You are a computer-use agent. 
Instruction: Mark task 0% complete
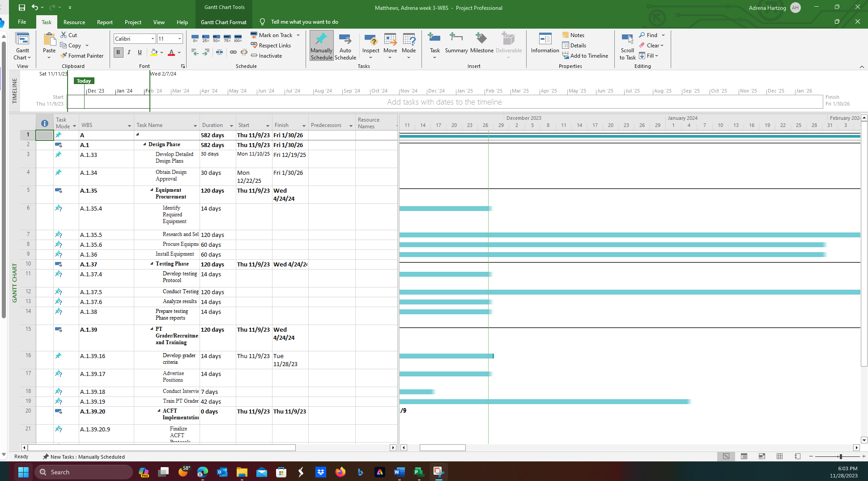195,38
